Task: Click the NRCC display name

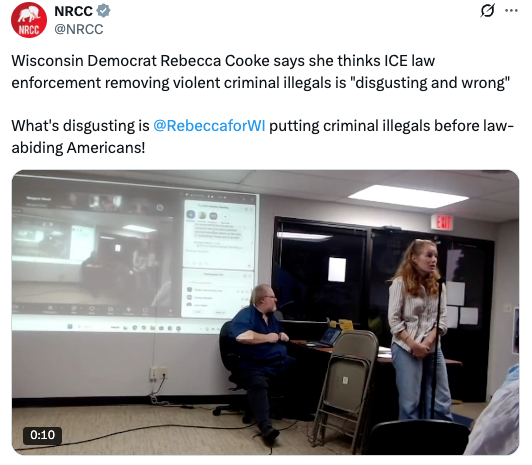Action: 73,11
